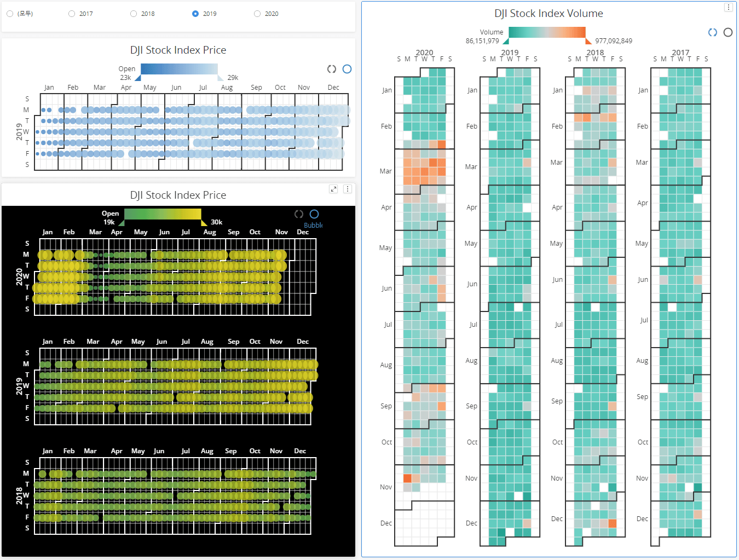Choose the (모두) all-years radio option

tap(10, 14)
